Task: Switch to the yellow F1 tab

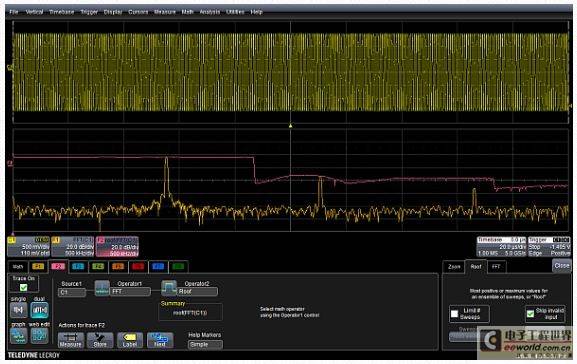Action: [x=38, y=266]
